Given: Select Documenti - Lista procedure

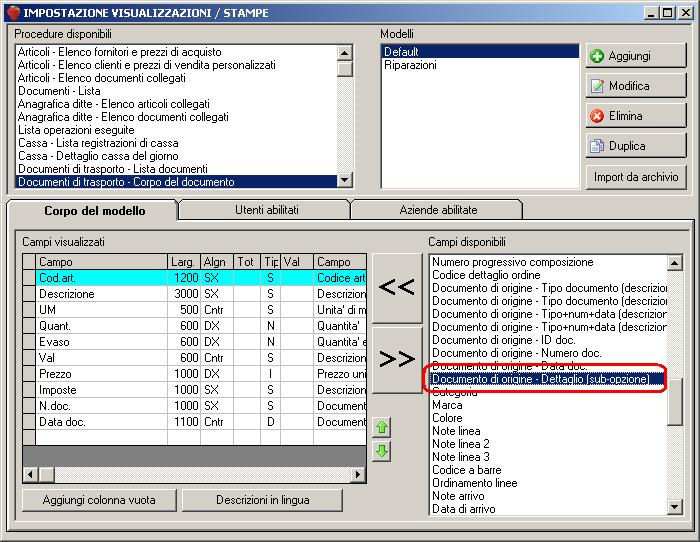Looking at the screenshot, I should click(176, 91).
